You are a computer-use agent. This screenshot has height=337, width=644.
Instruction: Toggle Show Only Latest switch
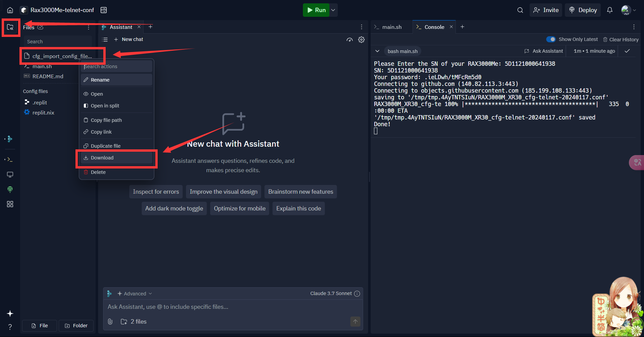(551, 39)
